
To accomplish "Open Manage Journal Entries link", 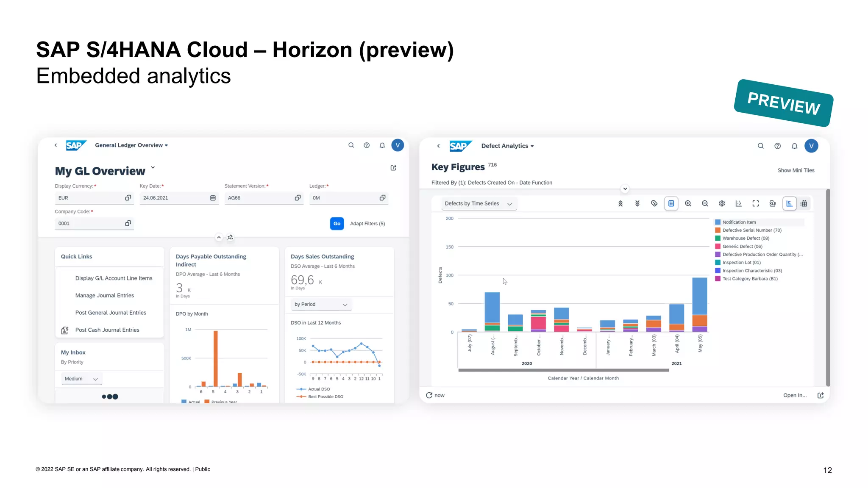I will (x=105, y=296).
